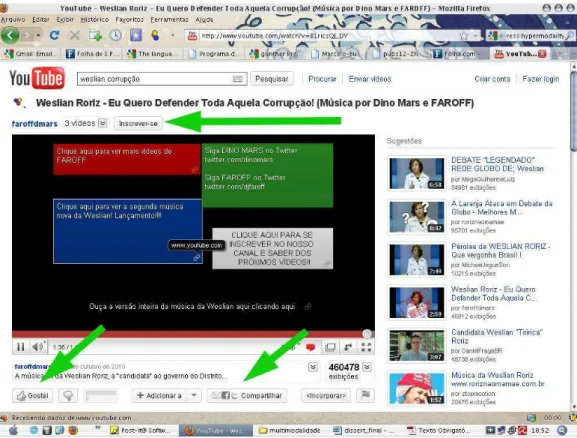
Task: Open the Histórico menu
Action: click(95, 20)
